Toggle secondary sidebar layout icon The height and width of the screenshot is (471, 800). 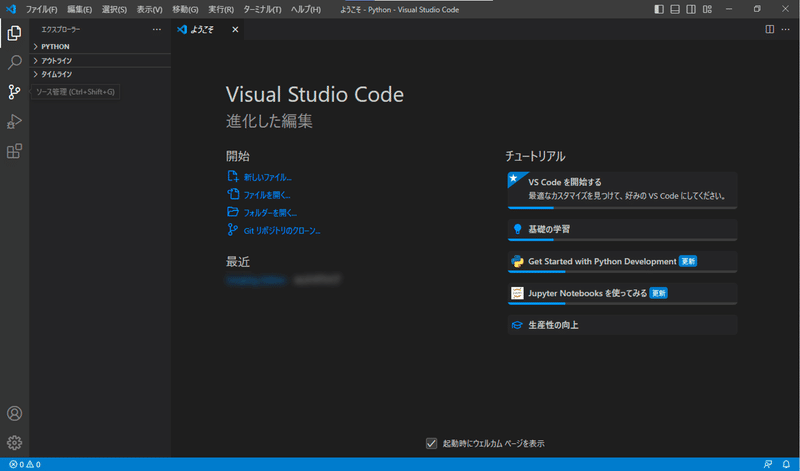[x=691, y=9]
